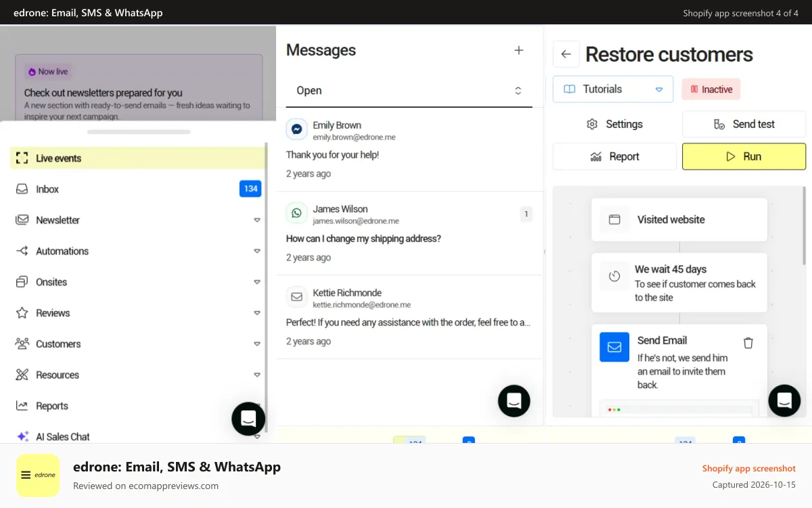Open the automation Report button

point(614,156)
